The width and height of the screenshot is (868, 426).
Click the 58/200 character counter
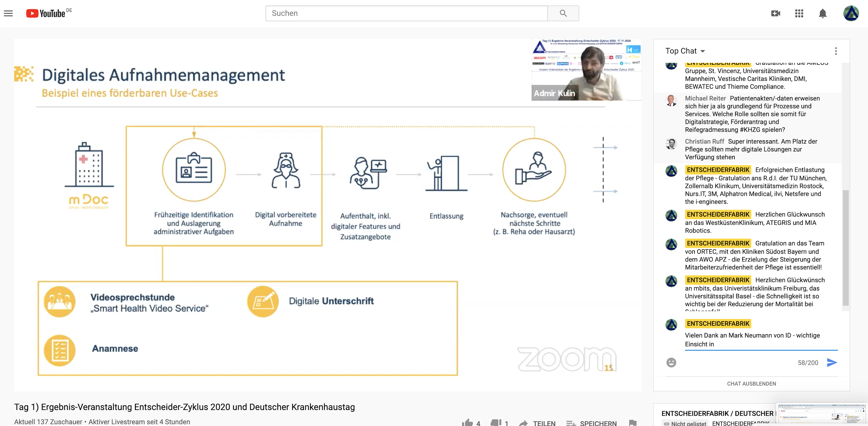click(x=808, y=363)
